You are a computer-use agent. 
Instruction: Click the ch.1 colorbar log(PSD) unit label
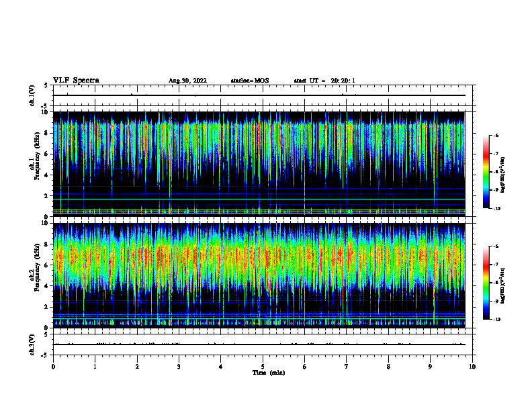[503, 175]
